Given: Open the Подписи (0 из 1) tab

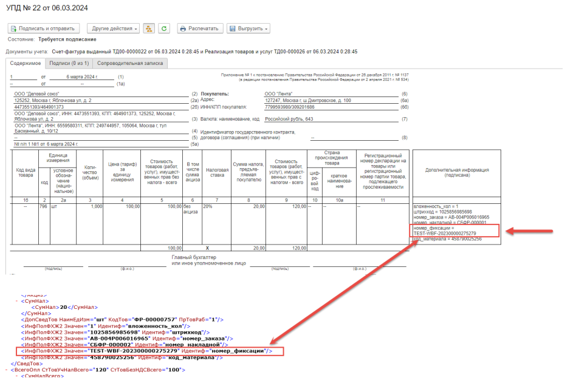Looking at the screenshot, I should pos(69,63).
